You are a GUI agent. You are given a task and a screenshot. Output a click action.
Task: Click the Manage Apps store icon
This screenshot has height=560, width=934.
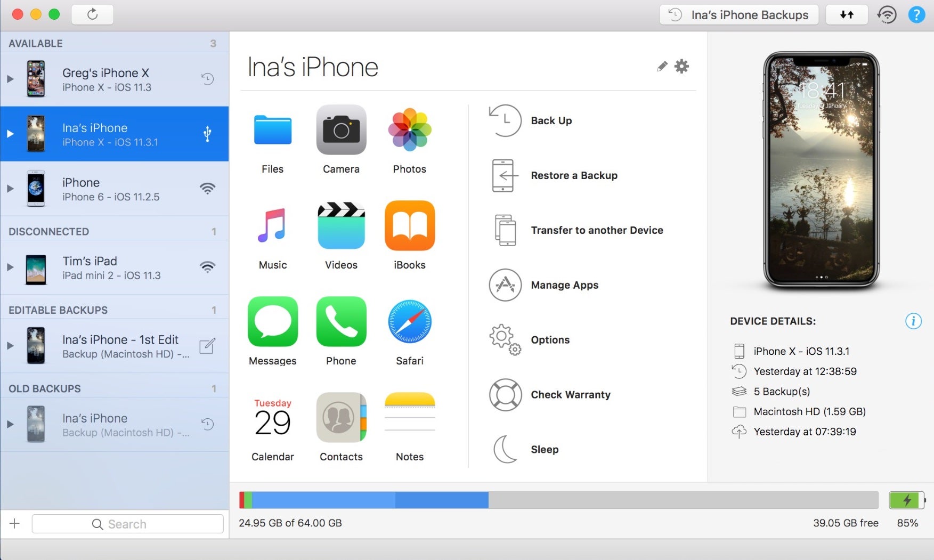pos(505,285)
